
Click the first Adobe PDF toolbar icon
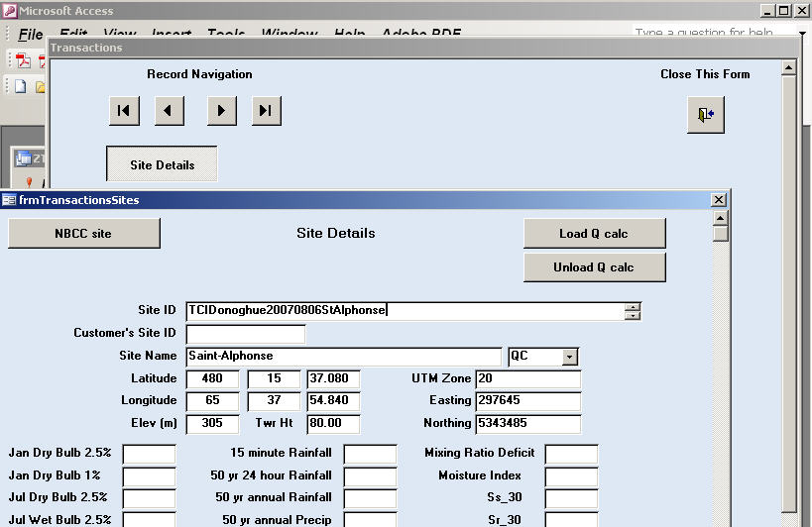click(x=23, y=60)
